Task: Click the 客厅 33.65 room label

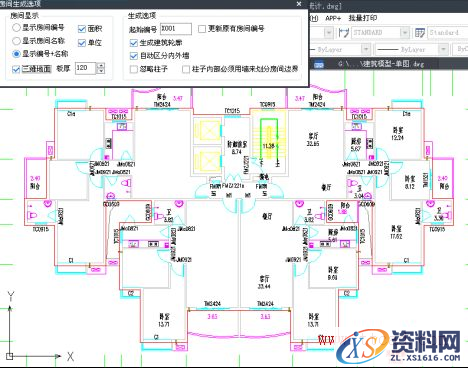Action: click(x=313, y=140)
